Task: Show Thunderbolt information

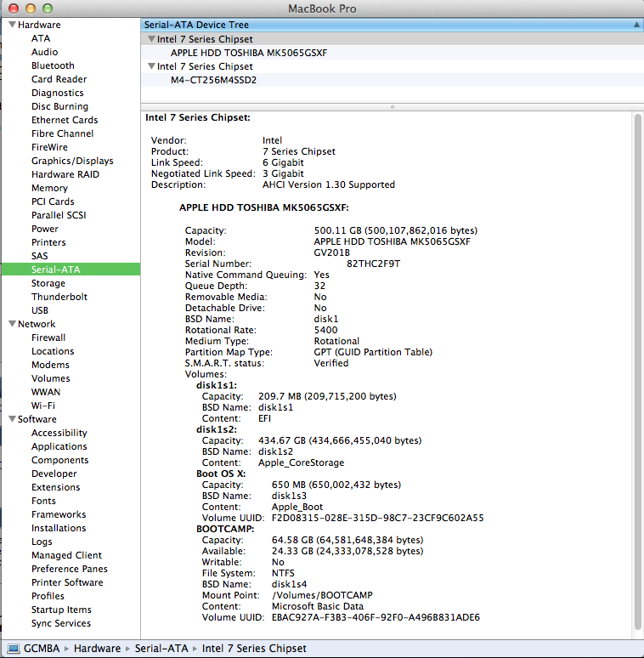Action: [59, 297]
